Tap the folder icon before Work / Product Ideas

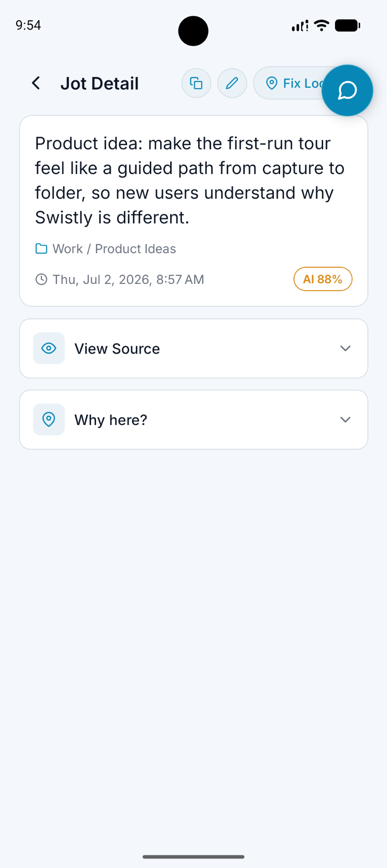pos(41,249)
